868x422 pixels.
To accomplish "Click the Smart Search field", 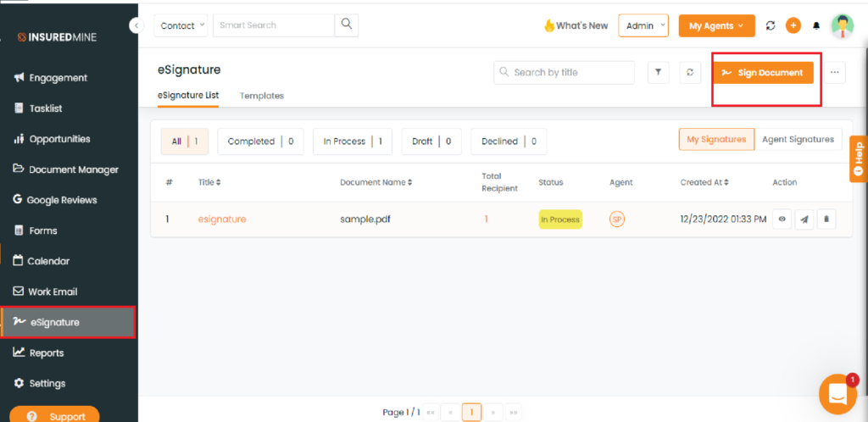I will (x=274, y=25).
